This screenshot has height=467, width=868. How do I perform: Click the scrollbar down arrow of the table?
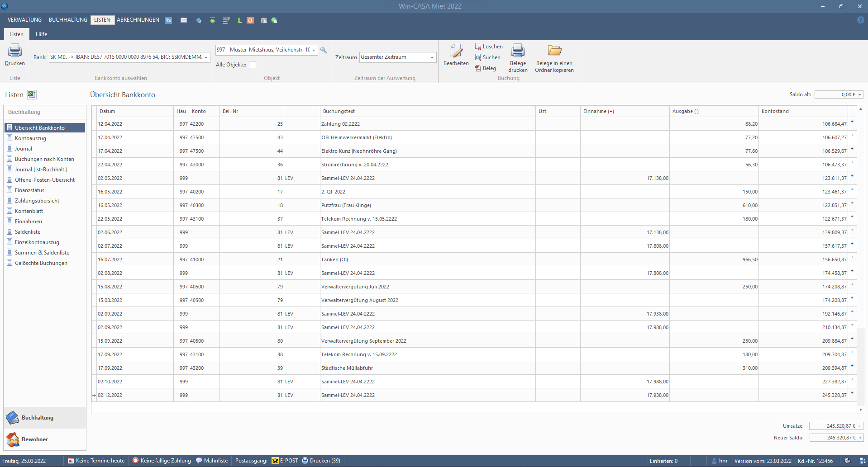pos(860,410)
